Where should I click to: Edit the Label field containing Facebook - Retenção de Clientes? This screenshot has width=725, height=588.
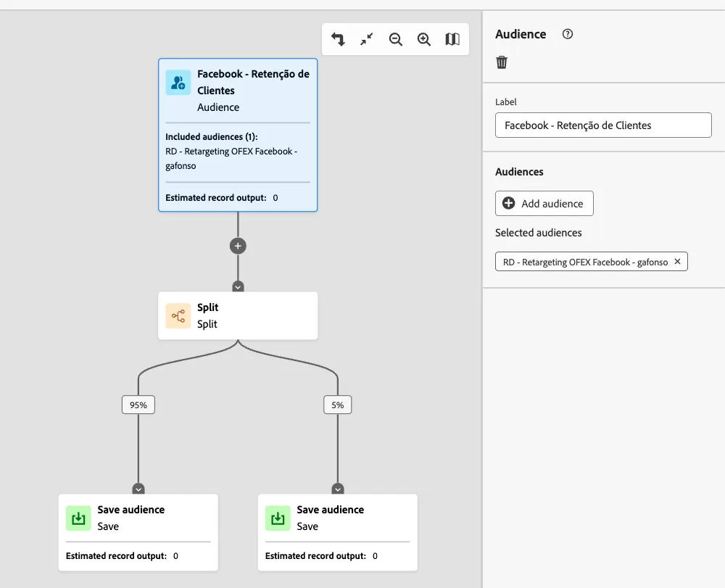(603, 125)
